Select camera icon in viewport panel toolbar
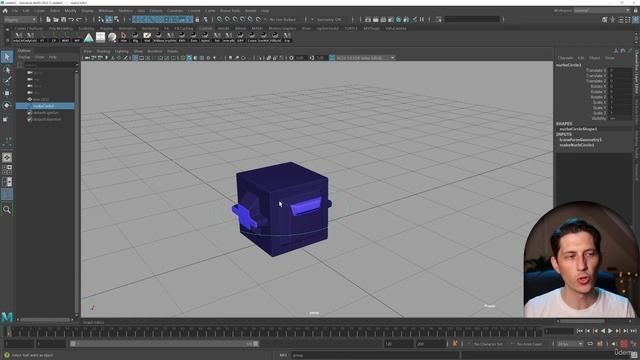 point(87,58)
